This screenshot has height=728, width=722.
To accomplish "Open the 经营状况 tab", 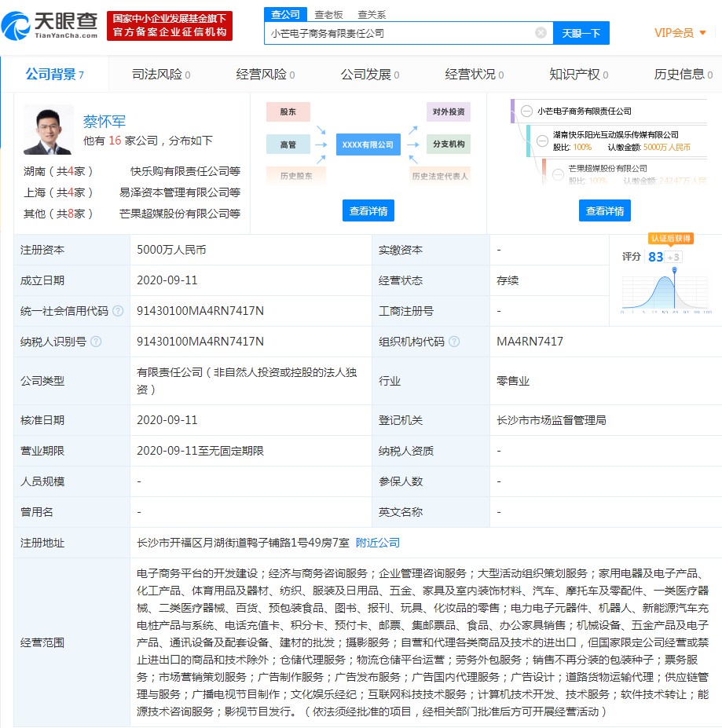I will tap(474, 75).
